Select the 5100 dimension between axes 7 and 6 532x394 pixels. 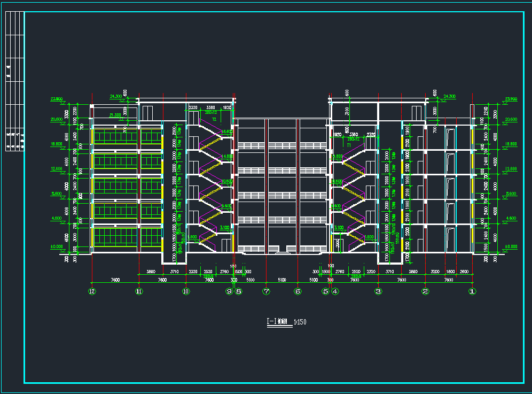coord(282,280)
